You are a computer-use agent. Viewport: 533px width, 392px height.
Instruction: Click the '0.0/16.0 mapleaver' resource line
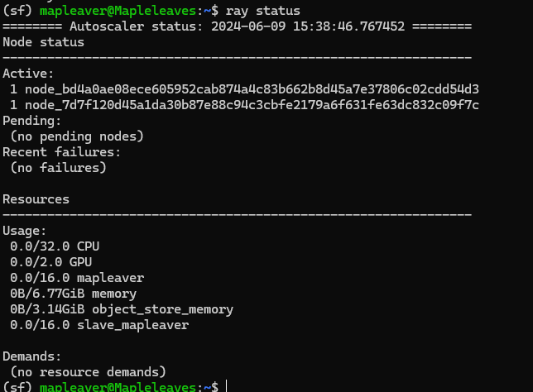77,278
